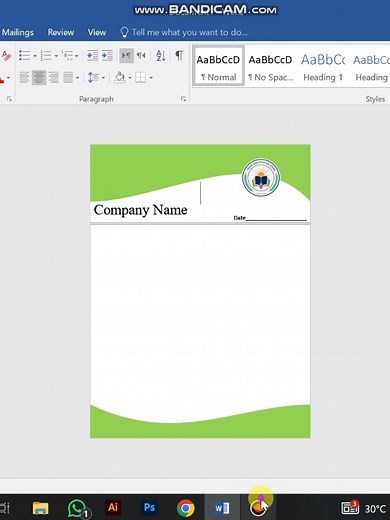Align text left
This screenshot has width=390, height=520.
[24, 77]
